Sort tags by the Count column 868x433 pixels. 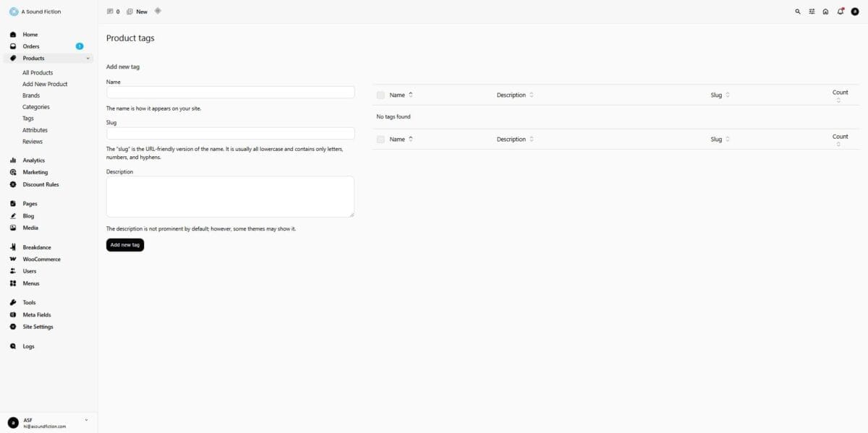840,95
